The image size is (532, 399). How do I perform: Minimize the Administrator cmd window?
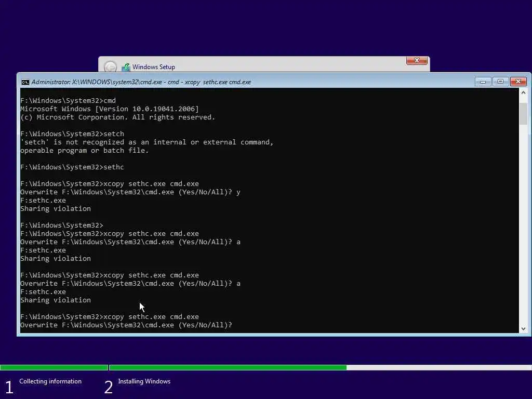[483, 82]
